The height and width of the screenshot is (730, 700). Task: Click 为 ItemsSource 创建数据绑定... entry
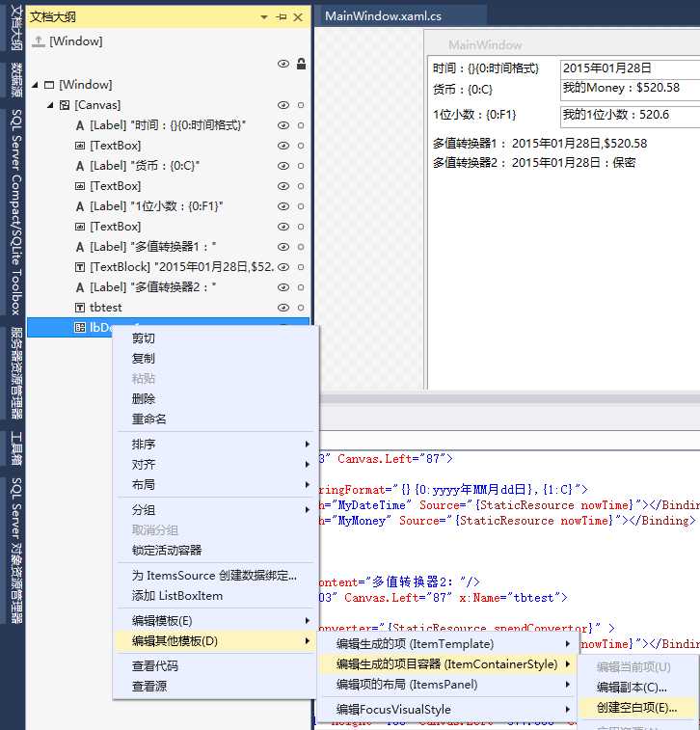[x=216, y=576]
